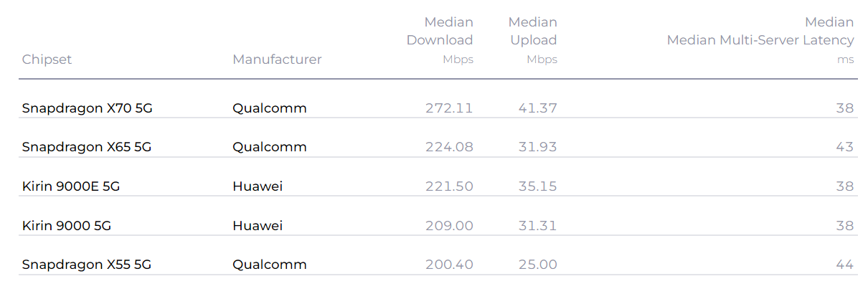Select the Snapdragon X65 5G chipset name
This screenshot has width=868, height=294.
pyautogui.click(x=88, y=147)
